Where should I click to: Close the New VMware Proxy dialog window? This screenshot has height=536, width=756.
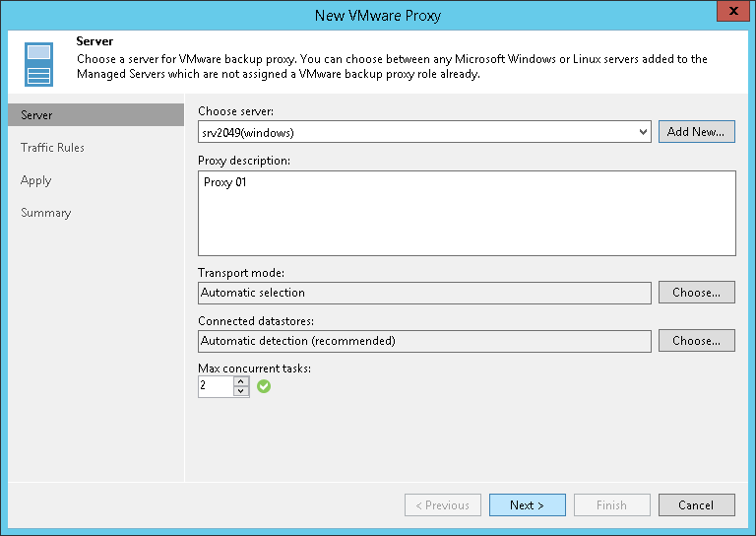pos(728,13)
